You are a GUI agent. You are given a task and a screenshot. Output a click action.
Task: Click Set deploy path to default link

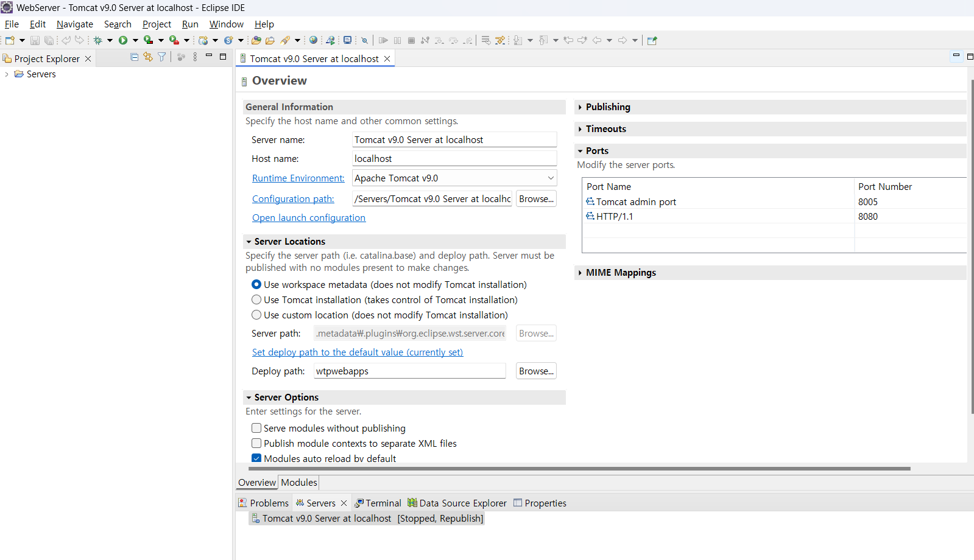(x=358, y=352)
